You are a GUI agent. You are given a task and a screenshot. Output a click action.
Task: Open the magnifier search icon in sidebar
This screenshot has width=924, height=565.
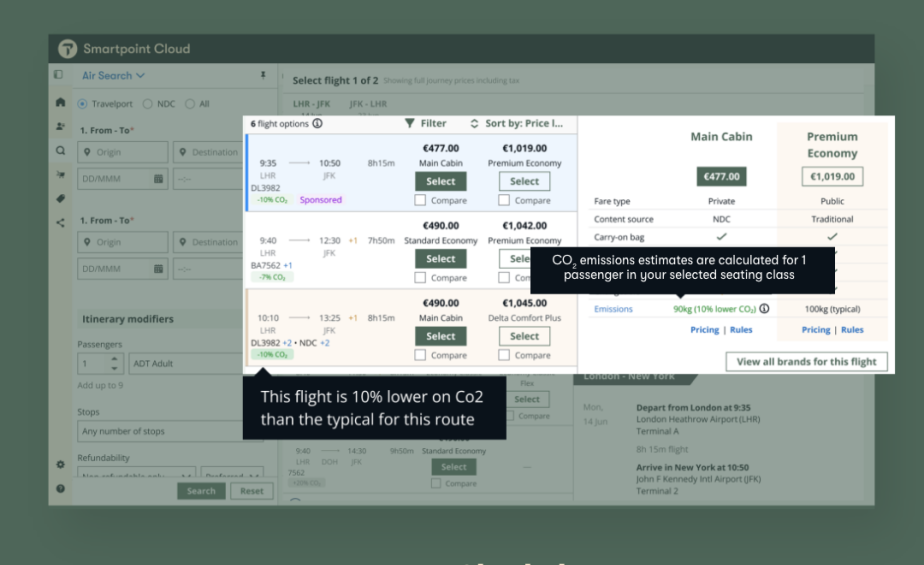click(x=60, y=151)
